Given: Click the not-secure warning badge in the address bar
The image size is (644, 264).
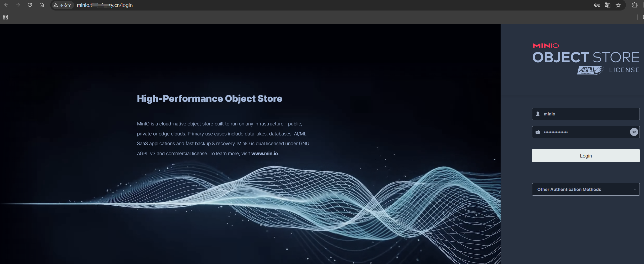Looking at the screenshot, I should (x=63, y=5).
